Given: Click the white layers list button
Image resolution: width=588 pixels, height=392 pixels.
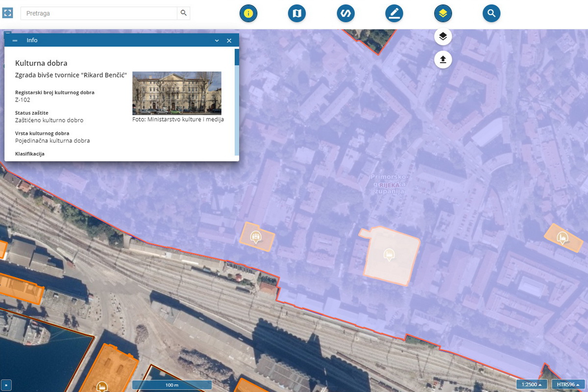Looking at the screenshot, I should point(443,37).
